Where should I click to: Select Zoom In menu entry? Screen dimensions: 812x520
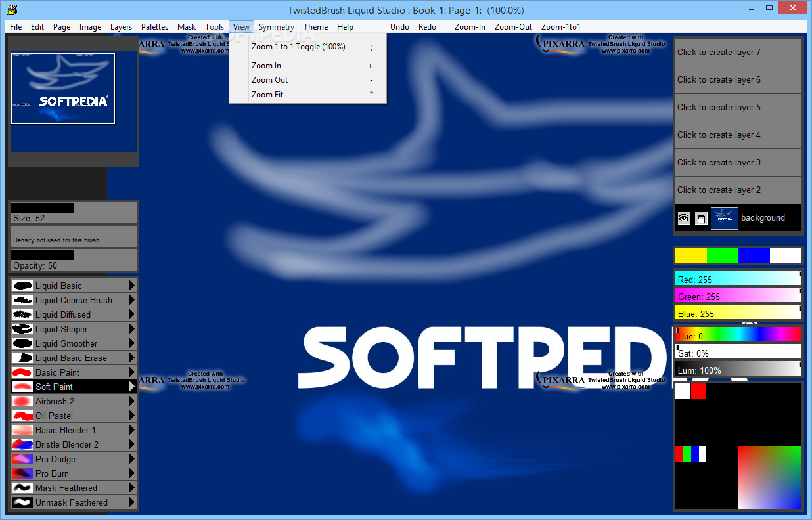coord(308,66)
